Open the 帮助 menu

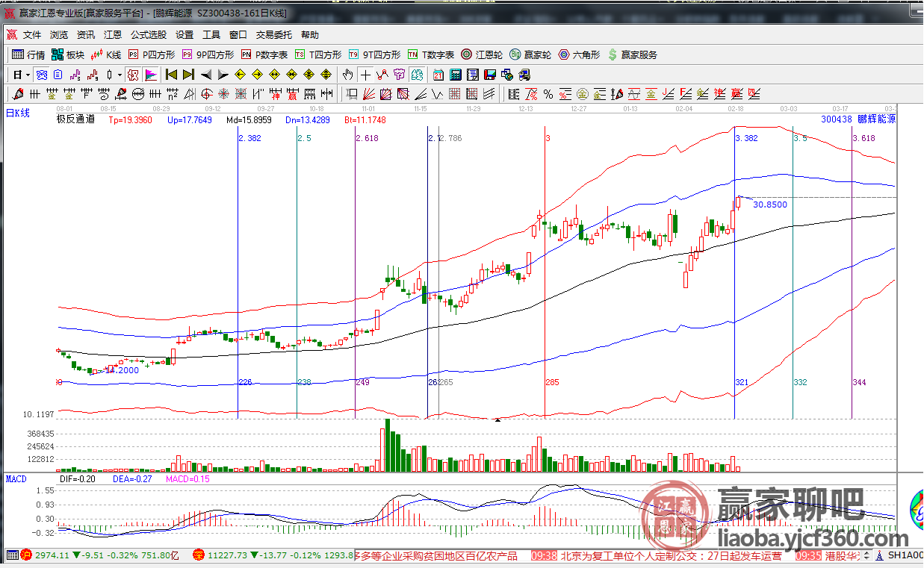310,35
